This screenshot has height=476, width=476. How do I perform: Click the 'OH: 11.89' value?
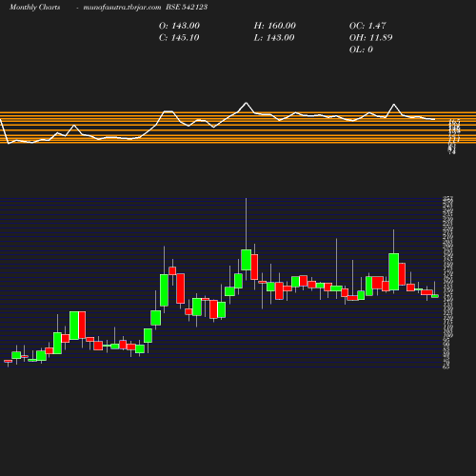coord(371,38)
